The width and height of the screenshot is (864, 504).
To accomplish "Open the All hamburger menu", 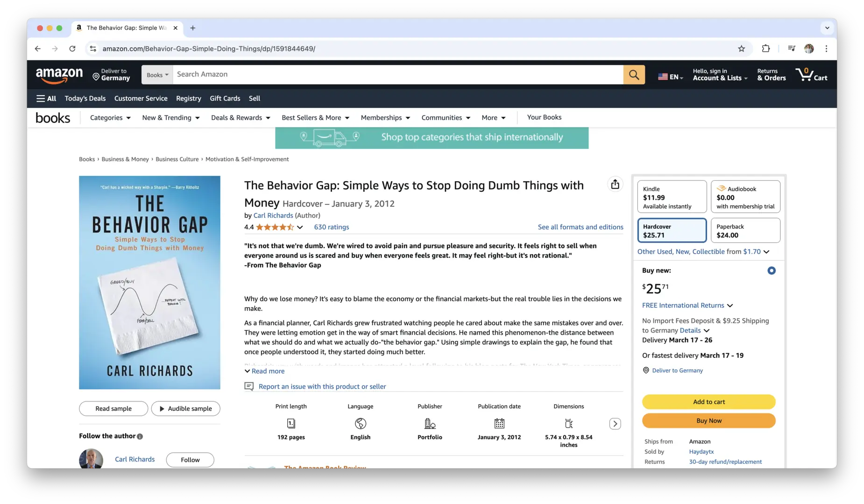I will (46, 98).
